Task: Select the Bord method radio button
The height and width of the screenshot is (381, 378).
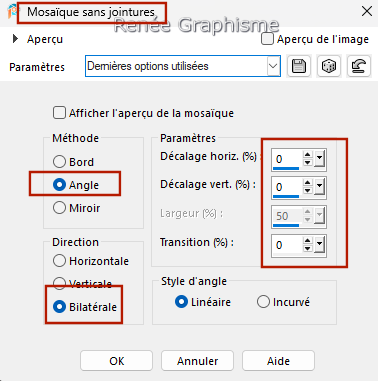Action: coord(59,162)
